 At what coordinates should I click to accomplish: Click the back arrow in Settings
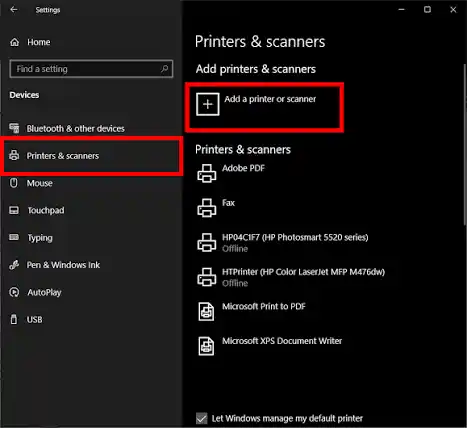[x=14, y=10]
